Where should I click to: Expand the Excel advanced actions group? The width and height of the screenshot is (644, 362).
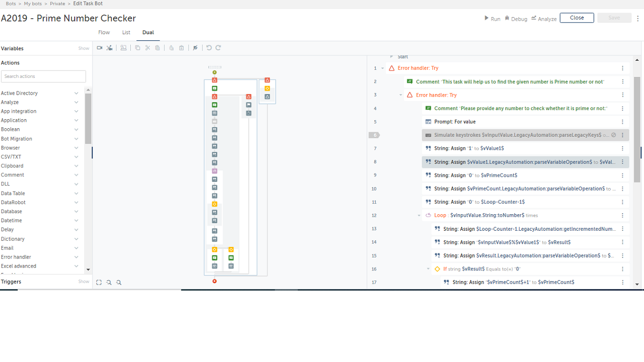tap(76, 266)
